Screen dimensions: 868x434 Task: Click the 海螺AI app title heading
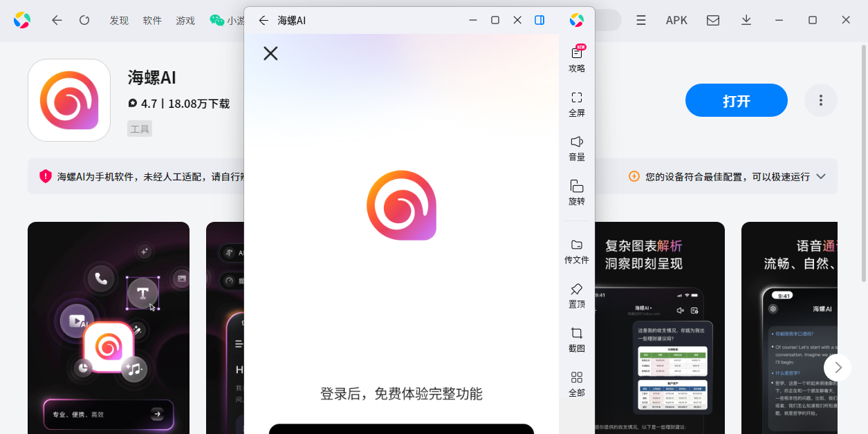coord(151,77)
